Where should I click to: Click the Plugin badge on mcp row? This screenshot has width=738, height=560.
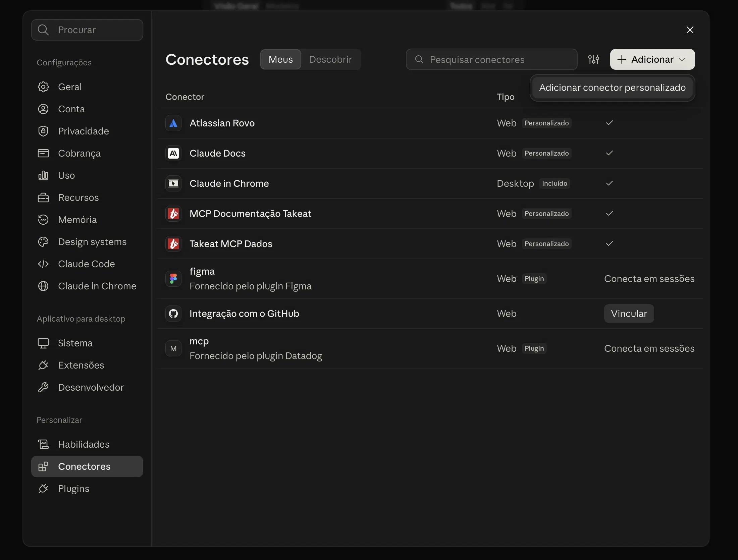tap(534, 348)
